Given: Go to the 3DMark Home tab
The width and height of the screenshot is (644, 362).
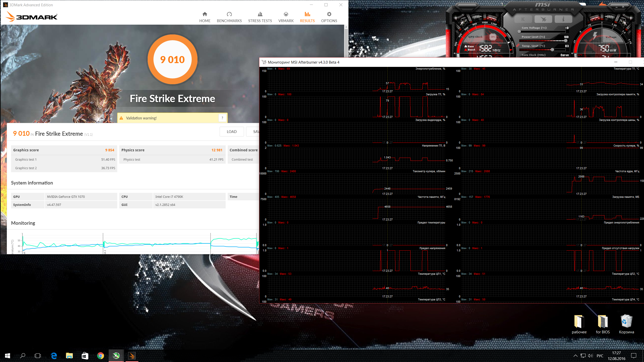Looking at the screenshot, I should click(x=205, y=17).
